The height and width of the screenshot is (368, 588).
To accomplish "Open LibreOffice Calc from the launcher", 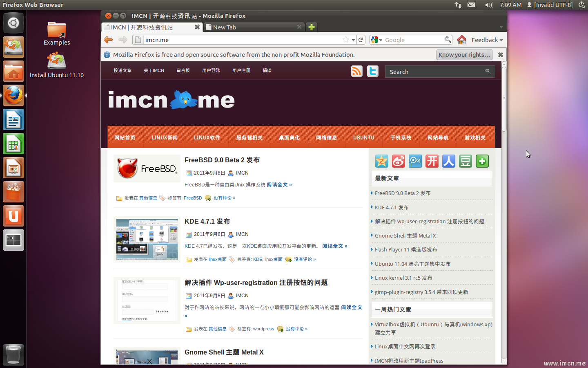I will pyautogui.click(x=13, y=144).
